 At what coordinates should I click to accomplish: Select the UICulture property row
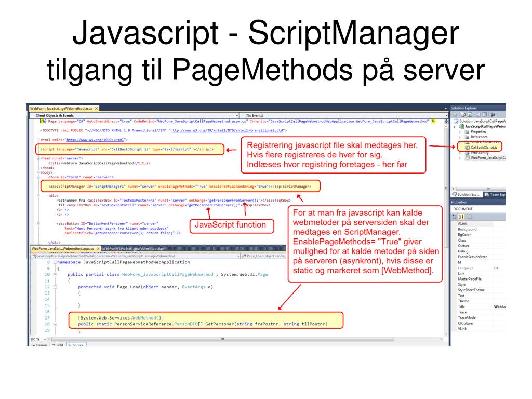click(x=478, y=323)
